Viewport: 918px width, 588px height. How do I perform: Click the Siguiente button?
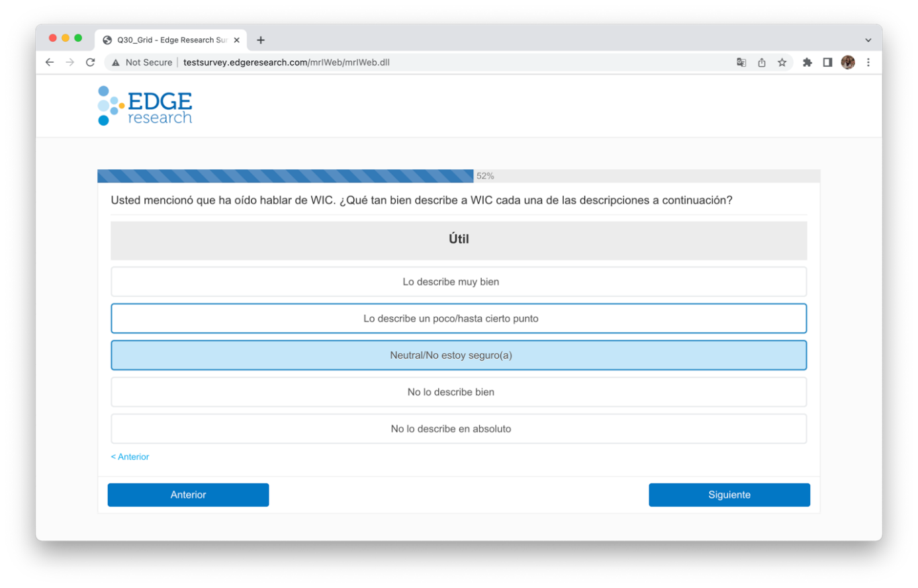[x=729, y=495]
